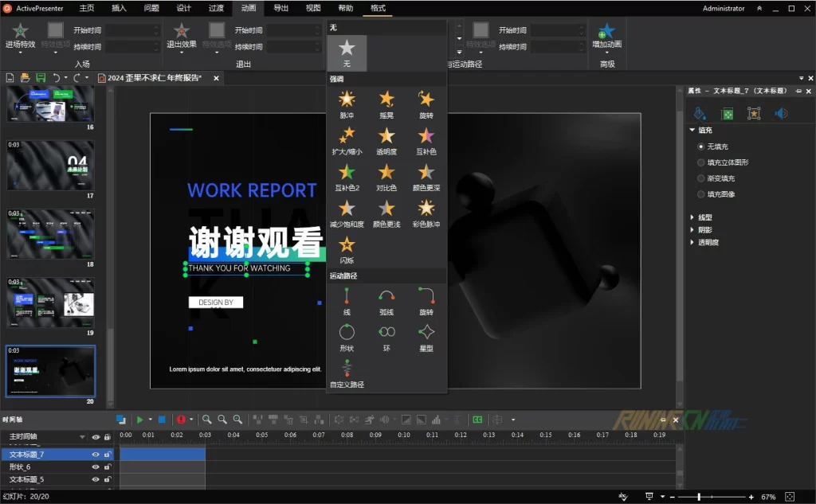Select slide 18 thumbnail

coord(51,233)
